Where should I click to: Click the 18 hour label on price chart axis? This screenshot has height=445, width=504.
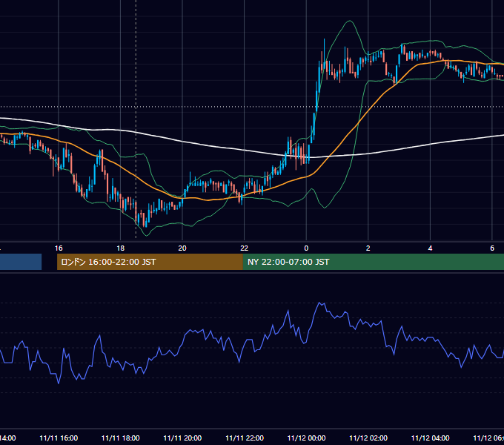(120, 248)
